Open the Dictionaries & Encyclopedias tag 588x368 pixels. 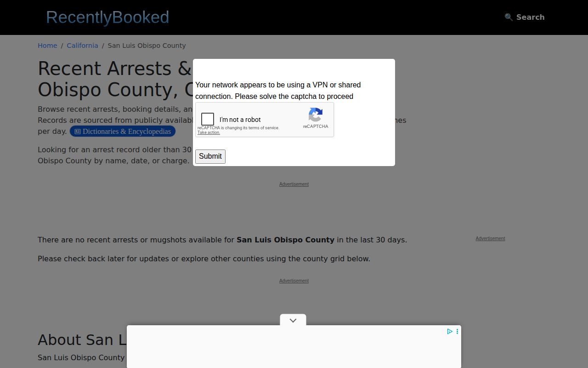[x=123, y=132]
